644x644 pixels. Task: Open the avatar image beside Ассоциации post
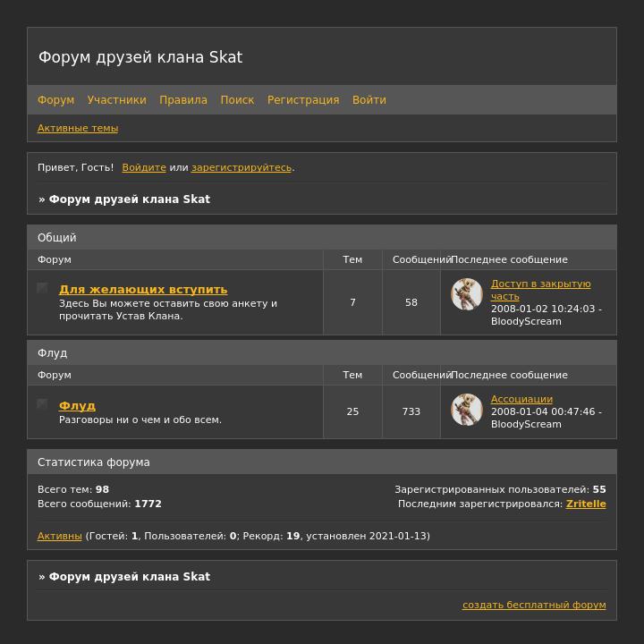pyautogui.click(x=467, y=410)
